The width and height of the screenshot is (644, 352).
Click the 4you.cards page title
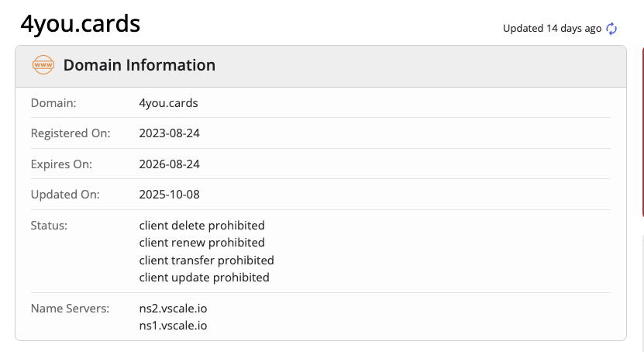point(81,23)
